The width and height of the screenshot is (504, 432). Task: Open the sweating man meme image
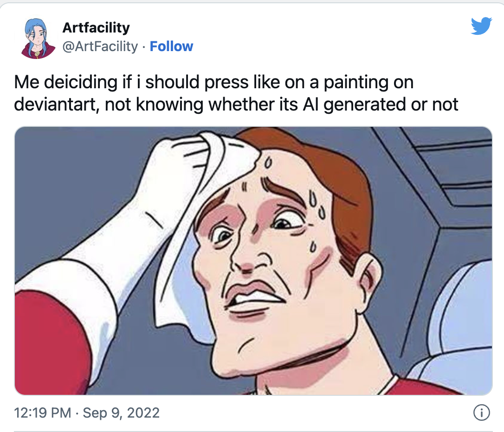pyautogui.click(x=253, y=261)
